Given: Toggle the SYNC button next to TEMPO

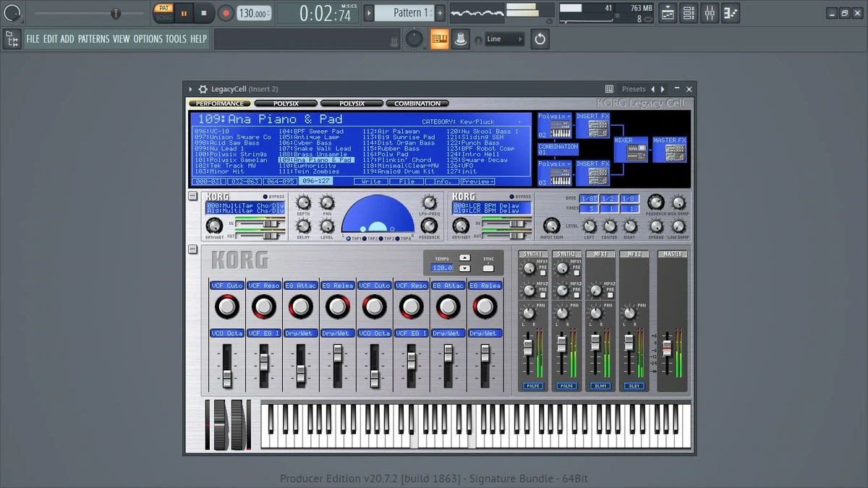Looking at the screenshot, I should click(x=489, y=267).
